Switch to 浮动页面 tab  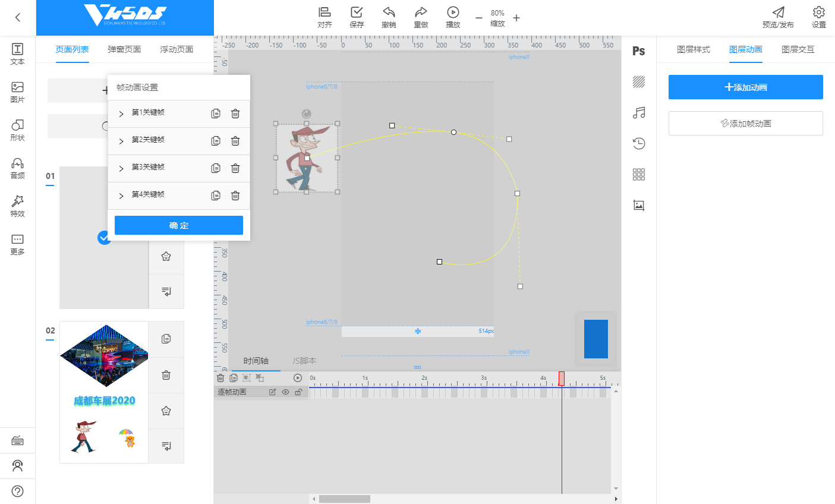177,49
